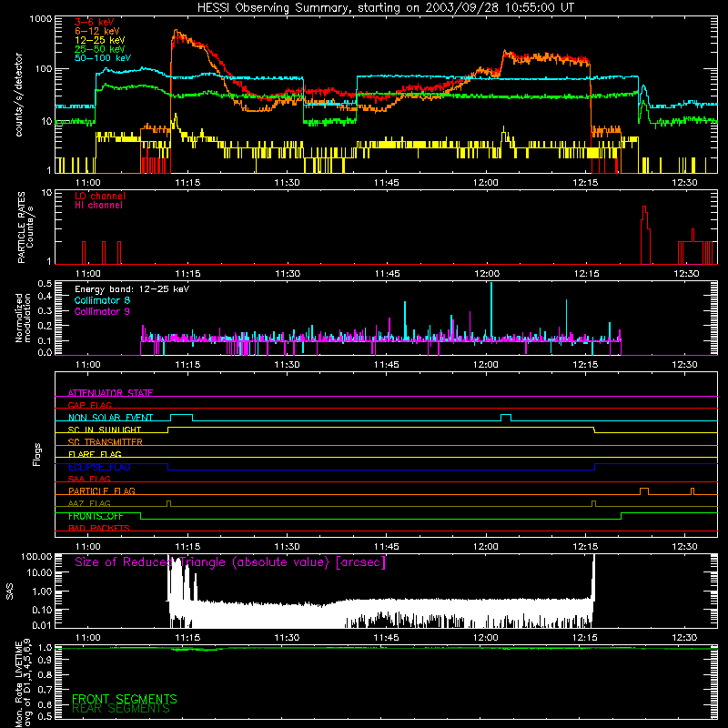This screenshot has width=728, height=728.
Task: Click the 'SC_IN_SUNLIGHT' flag label
Action: (x=105, y=430)
